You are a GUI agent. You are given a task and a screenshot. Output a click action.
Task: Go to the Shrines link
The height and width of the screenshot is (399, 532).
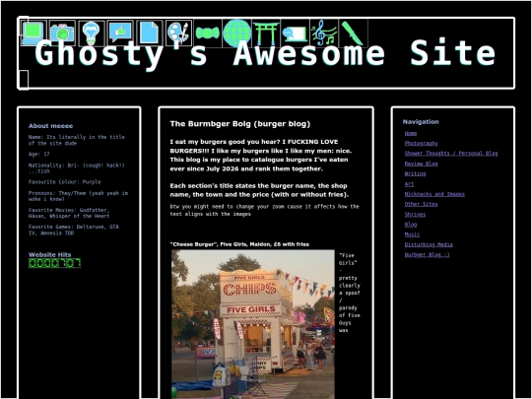pyautogui.click(x=415, y=214)
